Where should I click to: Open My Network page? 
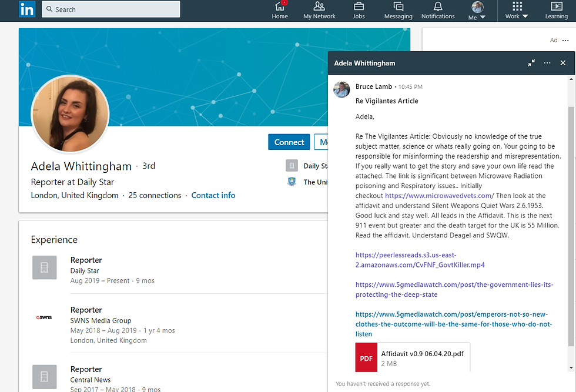(319, 11)
